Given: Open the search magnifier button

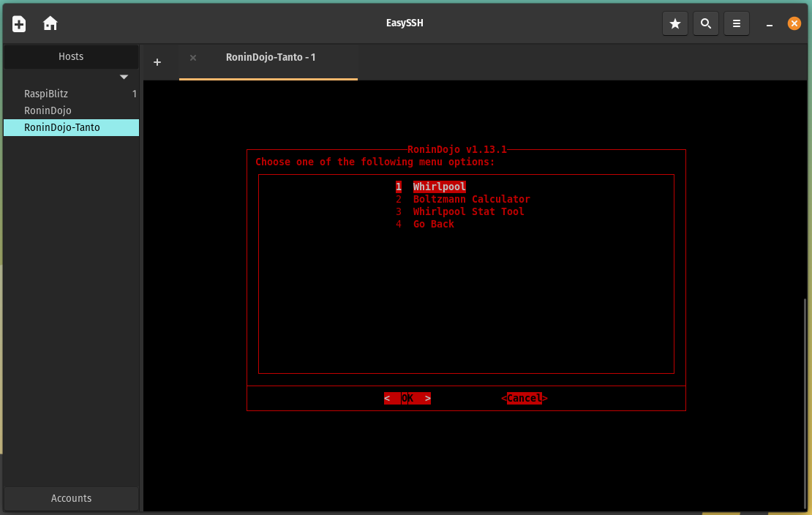Looking at the screenshot, I should [x=705, y=23].
